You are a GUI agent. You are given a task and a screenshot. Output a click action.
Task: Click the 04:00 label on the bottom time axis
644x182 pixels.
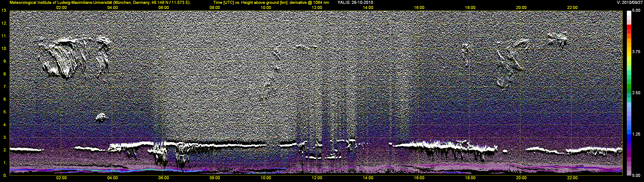pyautogui.click(x=112, y=178)
